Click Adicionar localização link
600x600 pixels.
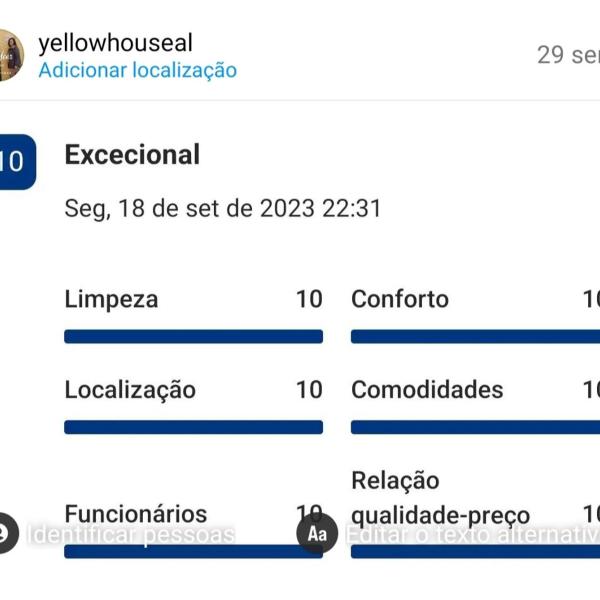[138, 70]
